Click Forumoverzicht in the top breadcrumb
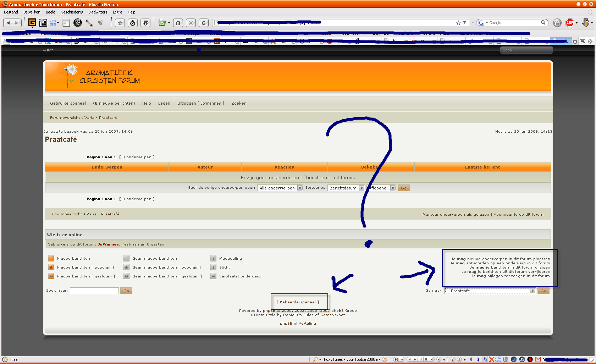This screenshot has width=596, height=364. [65, 118]
